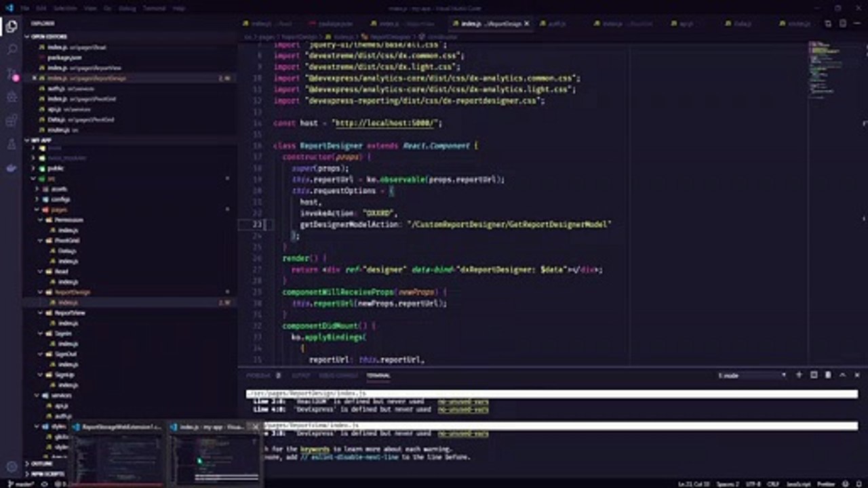Switch to the package.json editor tab
The height and width of the screenshot is (488, 868).
click(x=336, y=24)
